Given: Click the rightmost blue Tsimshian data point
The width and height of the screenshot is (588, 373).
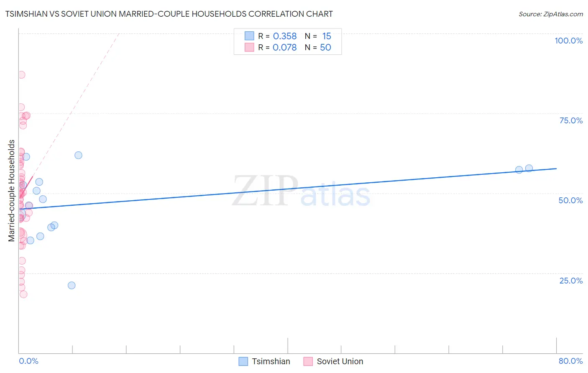Looking at the screenshot, I should point(529,168).
